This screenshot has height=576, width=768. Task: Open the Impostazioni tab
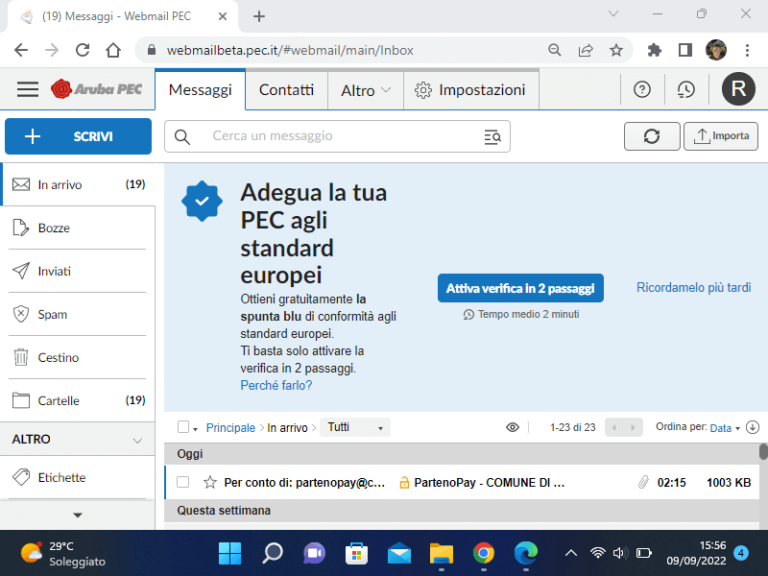click(471, 90)
